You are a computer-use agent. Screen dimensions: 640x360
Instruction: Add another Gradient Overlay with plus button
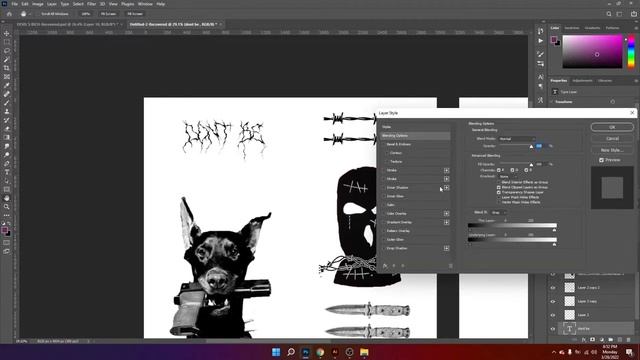447,222
